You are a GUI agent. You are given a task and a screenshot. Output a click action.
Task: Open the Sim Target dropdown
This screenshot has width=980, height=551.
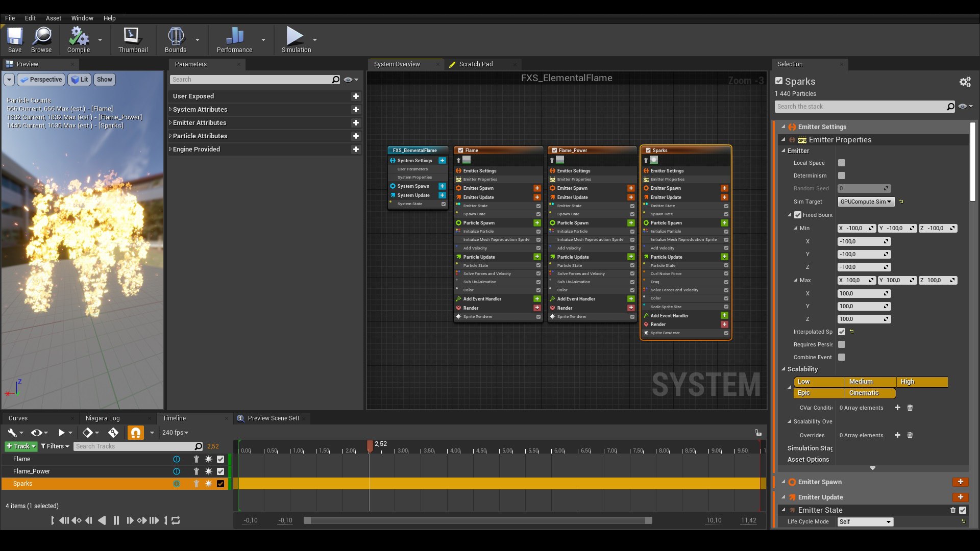[x=866, y=202]
